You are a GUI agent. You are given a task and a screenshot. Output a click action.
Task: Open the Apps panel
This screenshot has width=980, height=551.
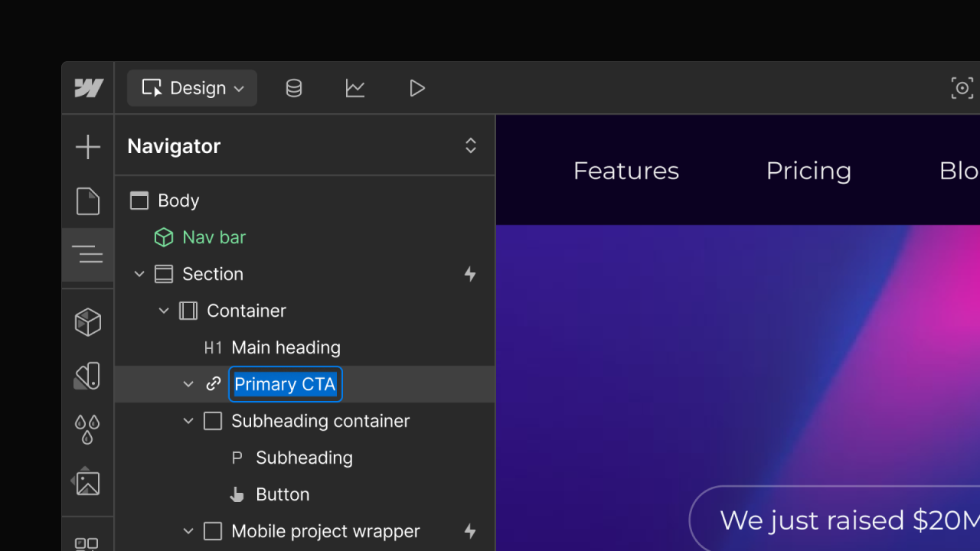click(x=88, y=543)
